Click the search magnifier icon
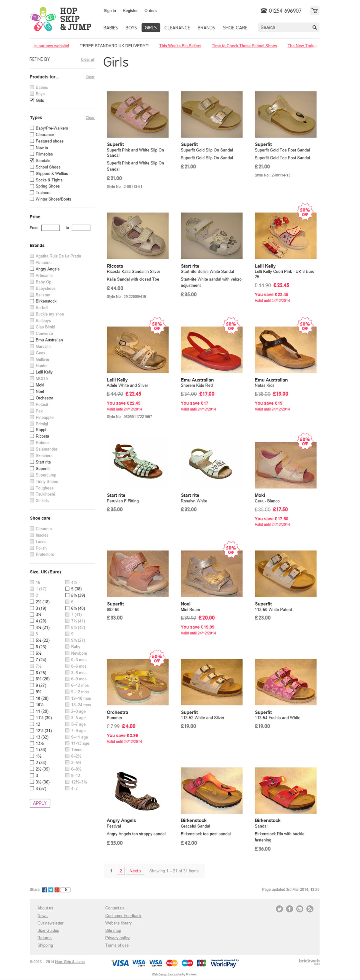 click(x=314, y=27)
